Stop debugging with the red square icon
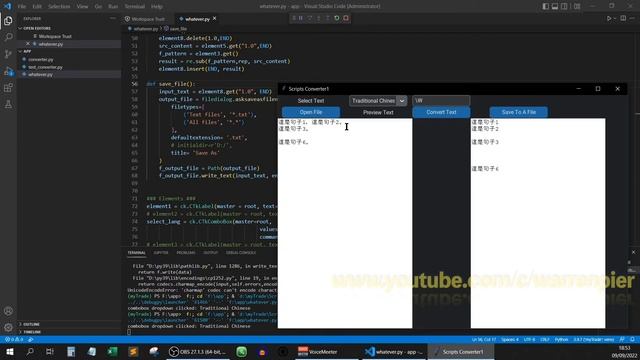Viewport: 640px width, 360px height. [346, 18]
